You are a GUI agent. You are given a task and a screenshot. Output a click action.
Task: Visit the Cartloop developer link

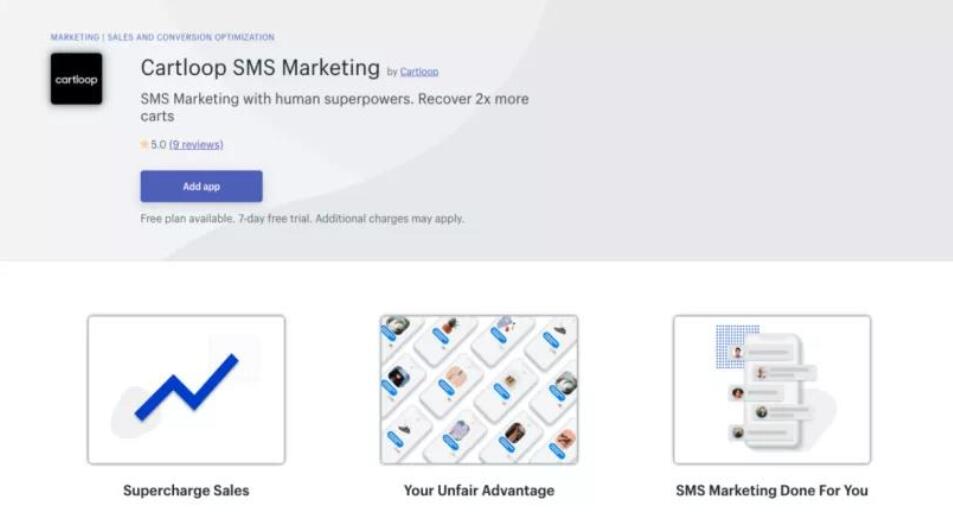[x=419, y=72]
